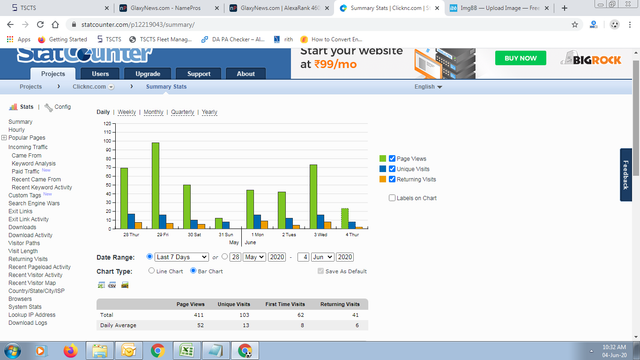Click the Config wrench icon

pyautogui.click(x=49, y=107)
